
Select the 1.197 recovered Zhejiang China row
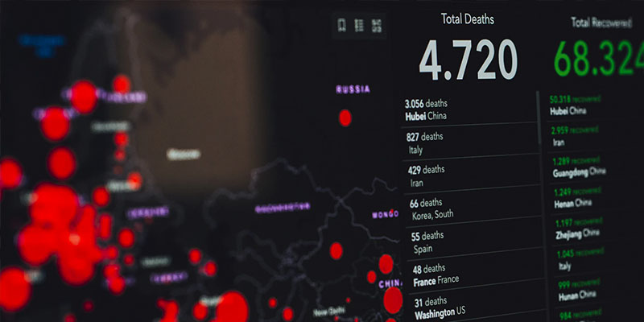pyautogui.click(x=598, y=229)
